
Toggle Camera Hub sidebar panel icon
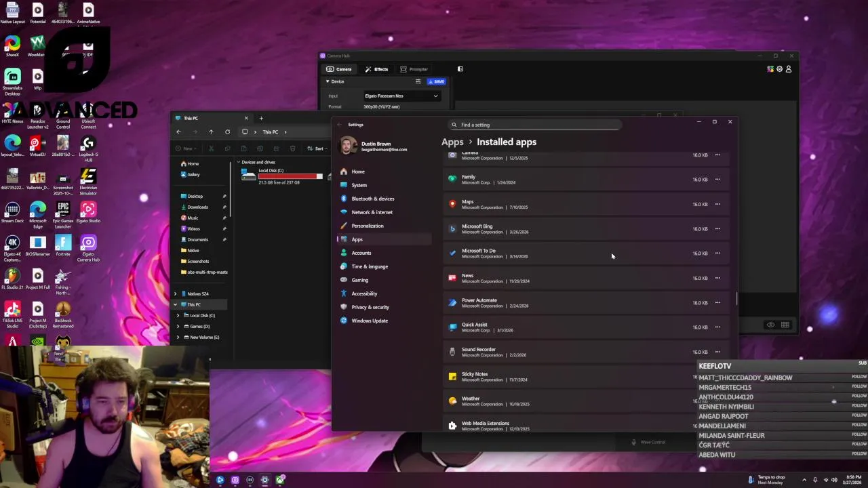coord(460,69)
